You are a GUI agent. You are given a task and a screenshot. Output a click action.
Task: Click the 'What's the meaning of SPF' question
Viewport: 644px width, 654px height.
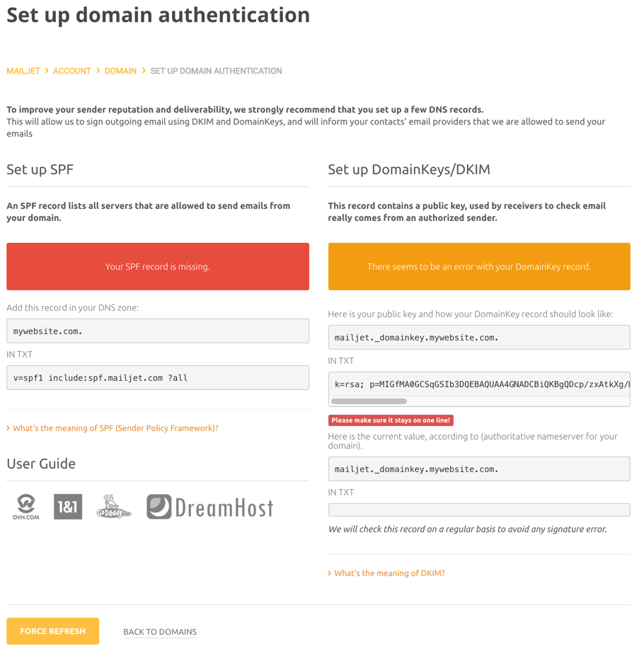tap(115, 428)
